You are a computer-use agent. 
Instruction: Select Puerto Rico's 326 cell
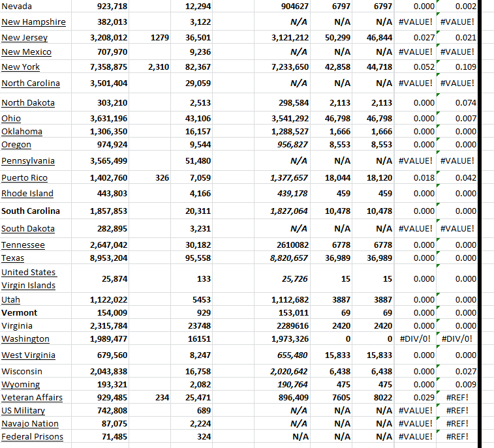pyautogui.click(x=149, y=178)
